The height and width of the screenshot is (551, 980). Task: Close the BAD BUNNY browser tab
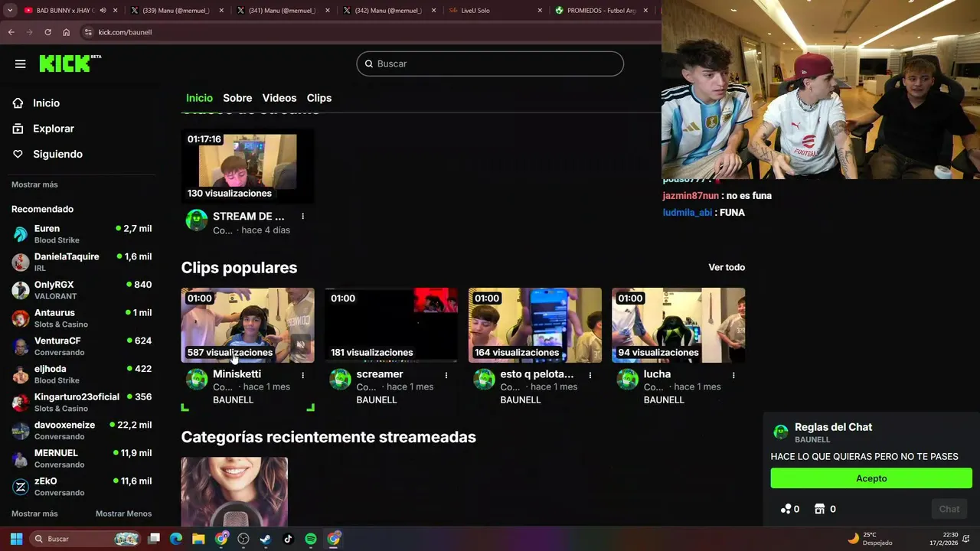coord(116,11)
